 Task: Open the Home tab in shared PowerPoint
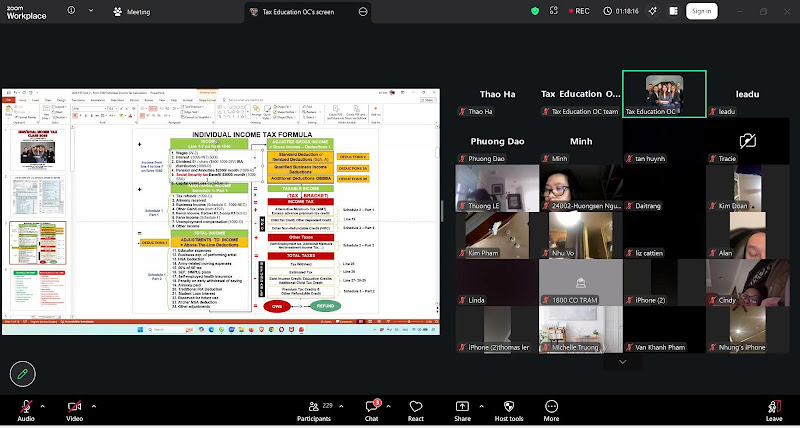click(22, 100)
